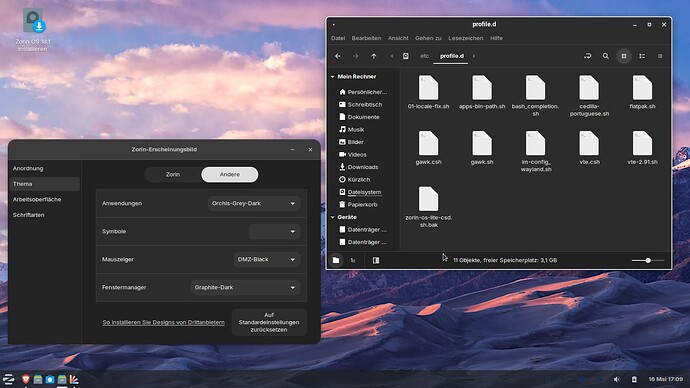Image resolution: width=690 pixels, height=388 pixels.
Task: Click the etc path button
Action: [x=424, y=56]
